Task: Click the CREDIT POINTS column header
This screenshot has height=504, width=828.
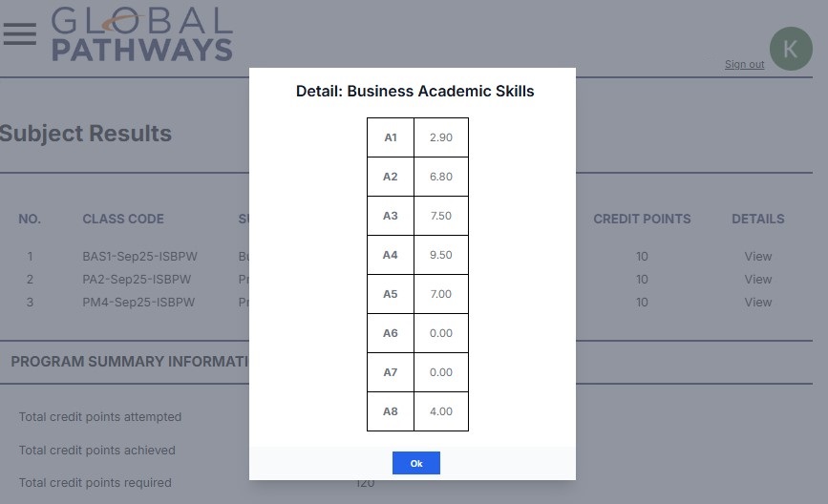Action: point(642,219)
